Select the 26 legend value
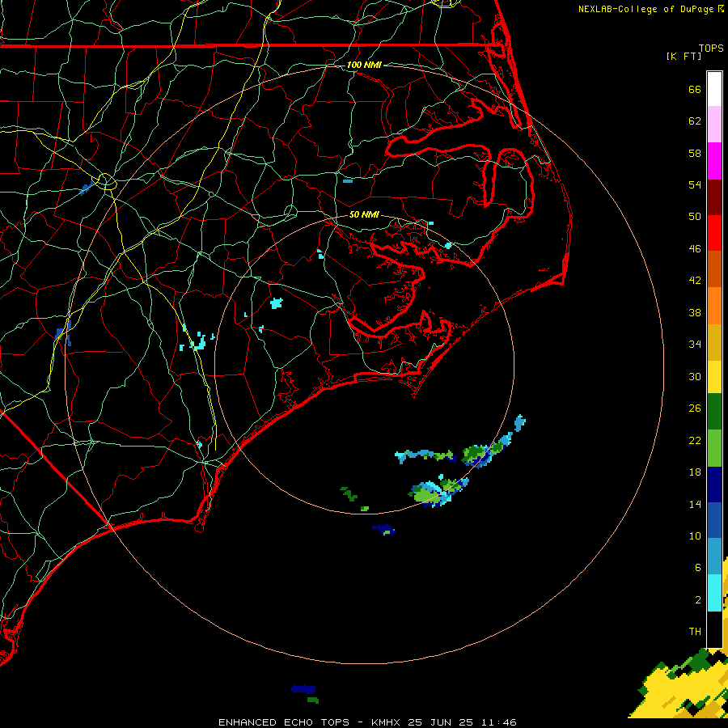 click(695, 408)
